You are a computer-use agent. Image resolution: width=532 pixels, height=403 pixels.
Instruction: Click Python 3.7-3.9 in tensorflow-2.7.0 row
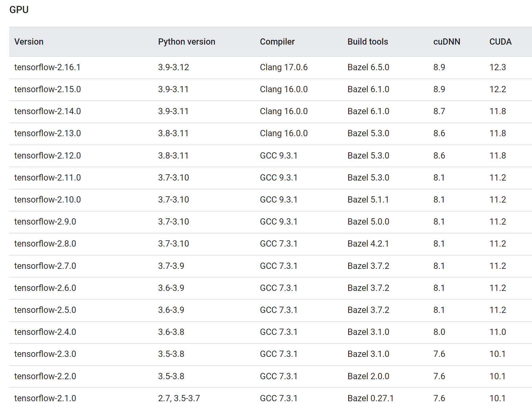point(171,266)
